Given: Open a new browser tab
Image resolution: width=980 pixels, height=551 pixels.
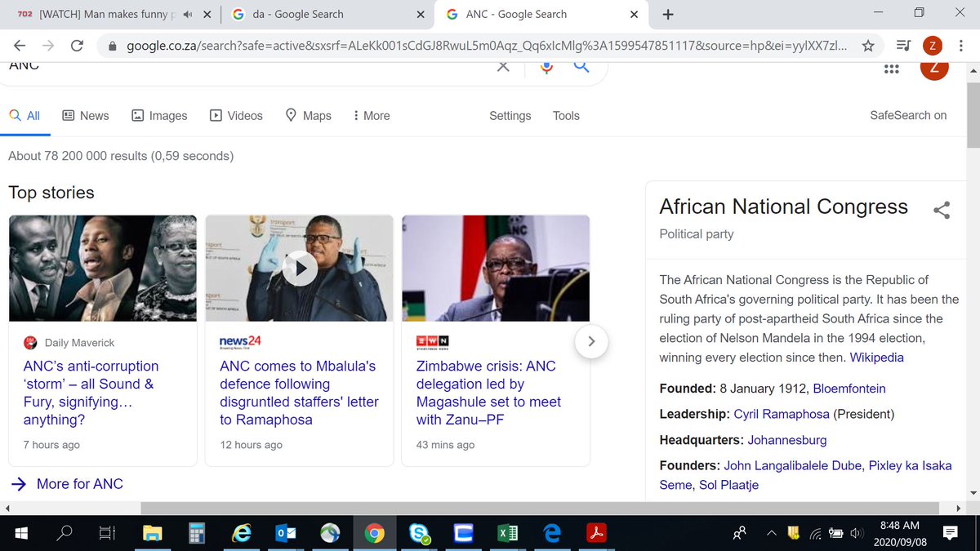Looking at the screenshot, I should tap(668, 14).
